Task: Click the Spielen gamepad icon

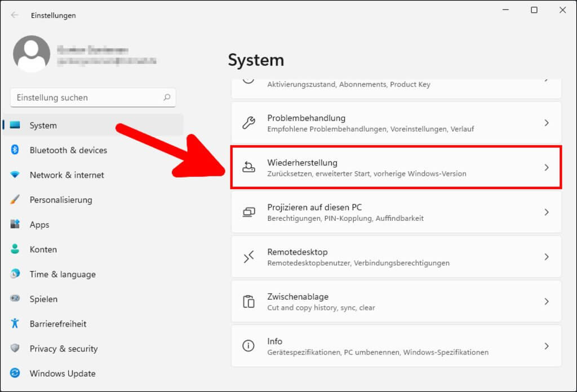Action: click(x=16, y=299)
